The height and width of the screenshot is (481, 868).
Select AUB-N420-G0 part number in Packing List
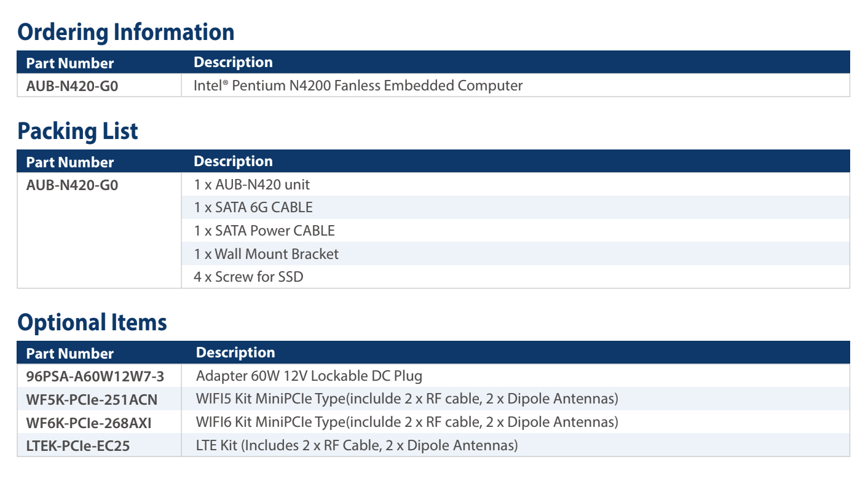coord(72,185)
